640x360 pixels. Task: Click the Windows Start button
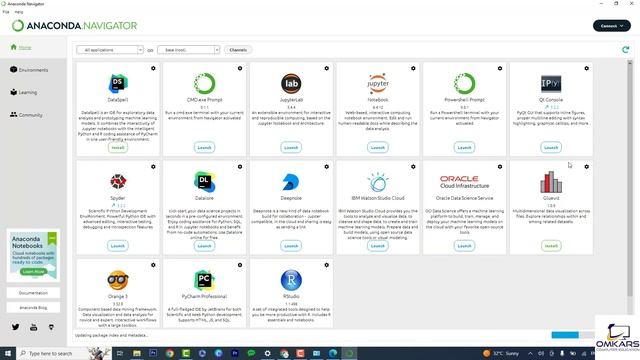(8, 353)
